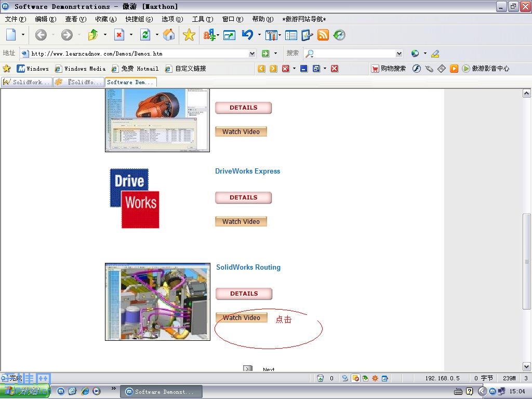532x399 pixels.
Task: Click the popup blocker icon in the status bar
Action: (x=355, y=378)
